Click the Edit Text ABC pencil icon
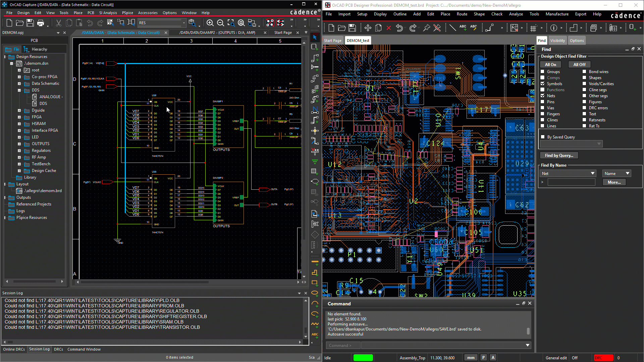 click(x=474, y=28)
